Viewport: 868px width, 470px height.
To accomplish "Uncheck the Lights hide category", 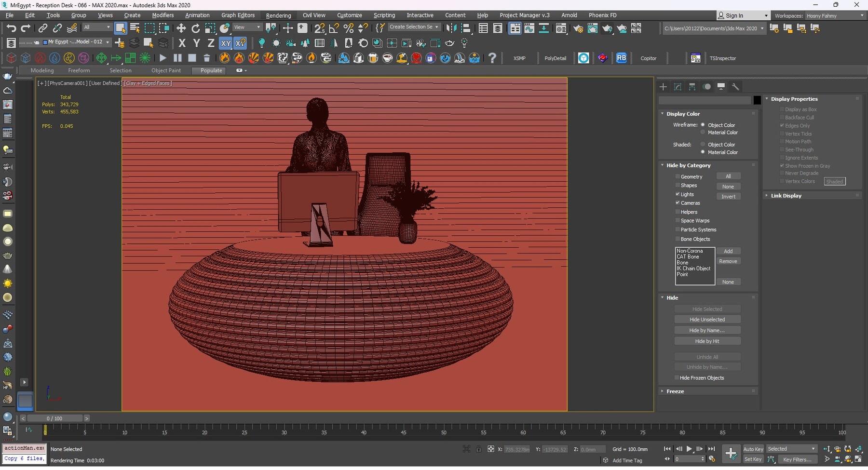I will 678,194.
